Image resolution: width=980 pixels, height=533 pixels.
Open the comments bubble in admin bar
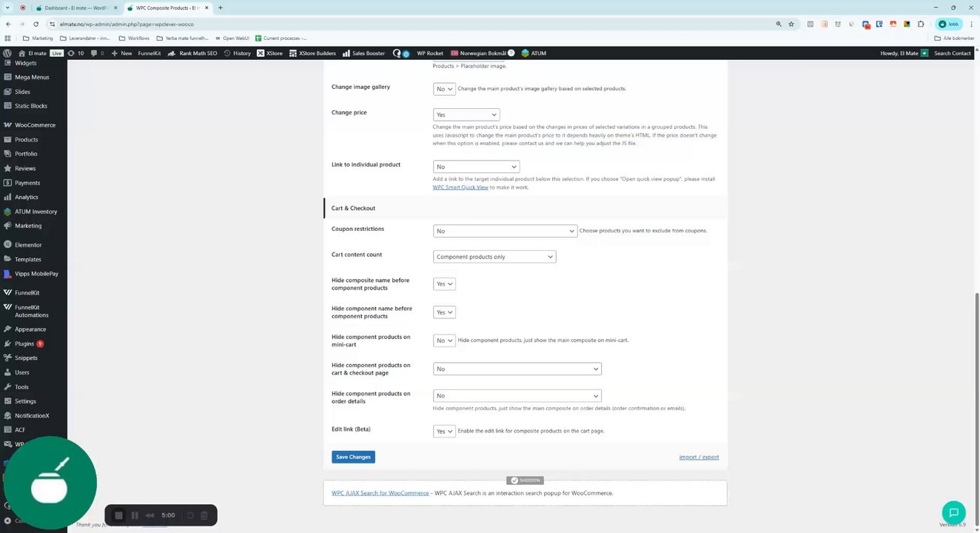tap(97, 53)
